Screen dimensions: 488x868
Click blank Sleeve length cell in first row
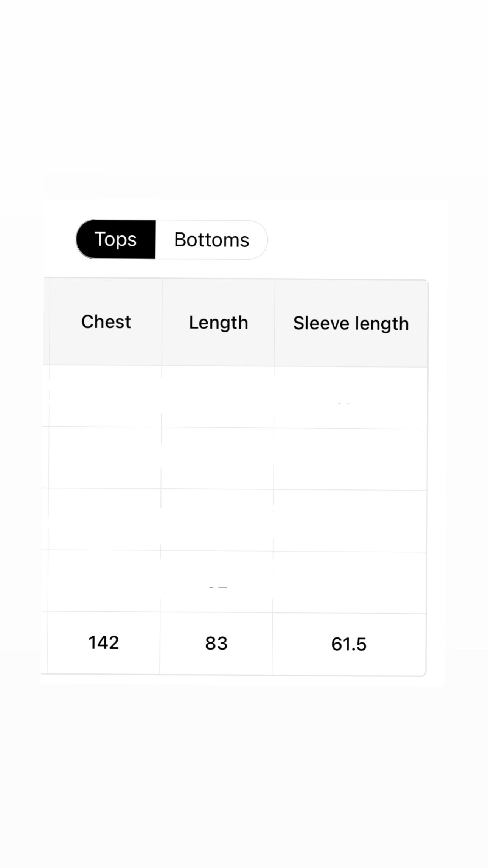[350, 397]
